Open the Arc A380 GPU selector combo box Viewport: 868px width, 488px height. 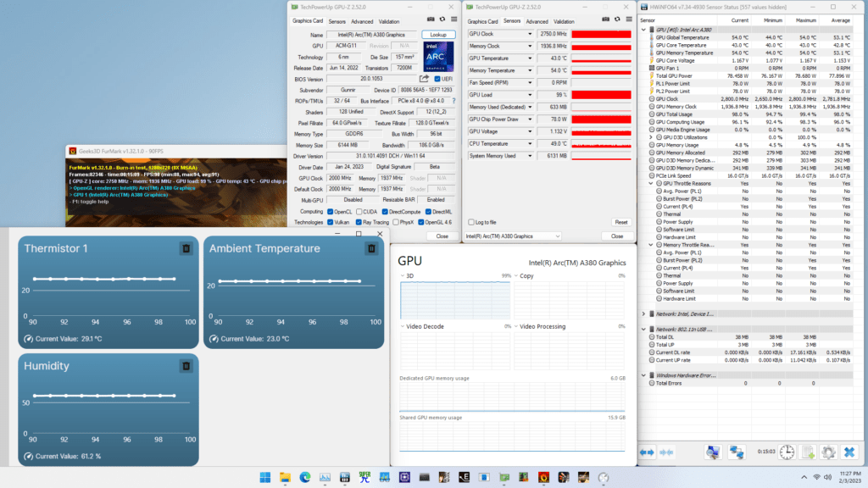click(x=513, y=236)
